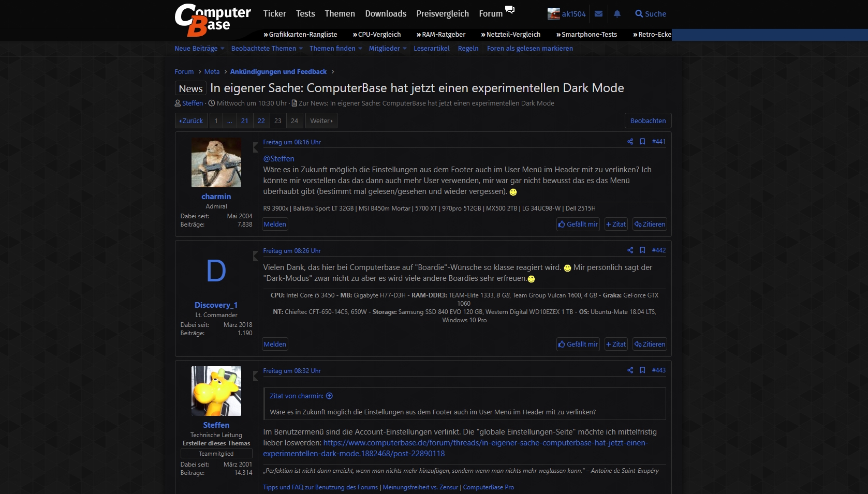Click + Zitat on charmin's post
The height and width of the screenshot is (494, 868).
tap(616, 224)
